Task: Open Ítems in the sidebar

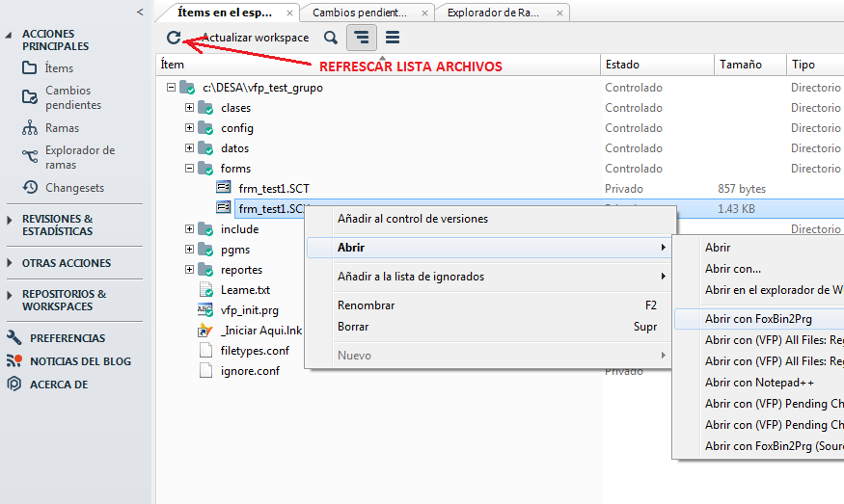Action: click(59, 68)
